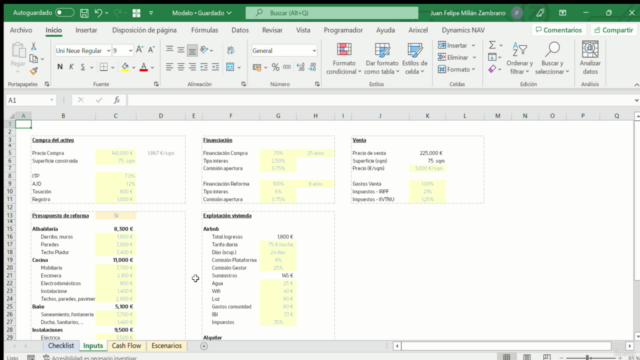The width and height of the screenshot is (640, 360).
Task: Increase font size with larger A icon
Action: click(x=140, y=50)
